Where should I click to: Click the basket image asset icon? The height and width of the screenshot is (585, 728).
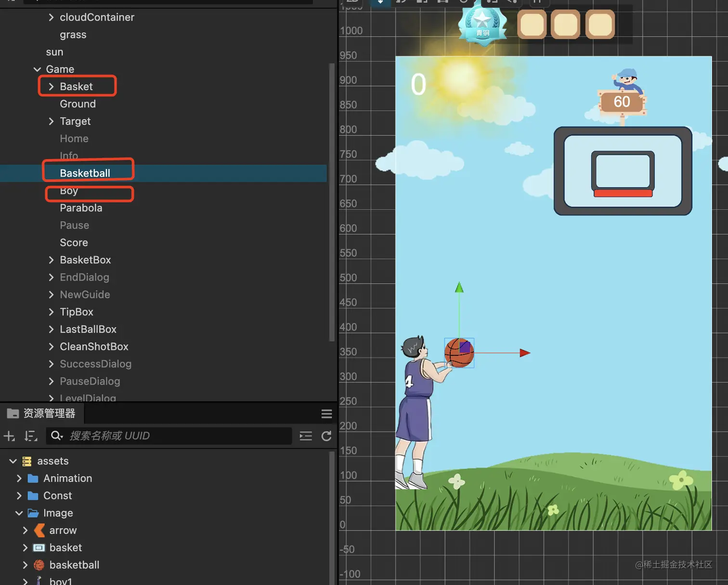39,548
